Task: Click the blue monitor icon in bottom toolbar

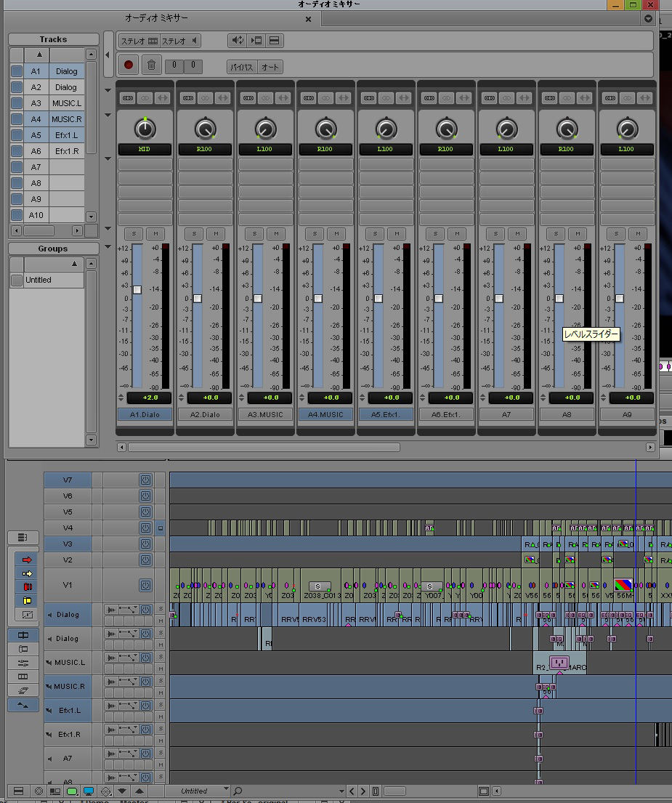Action: (x=89, y=791)
